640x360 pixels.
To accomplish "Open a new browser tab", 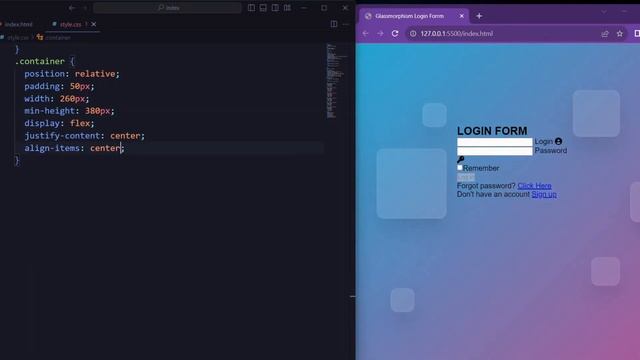I will pos(479,16).
